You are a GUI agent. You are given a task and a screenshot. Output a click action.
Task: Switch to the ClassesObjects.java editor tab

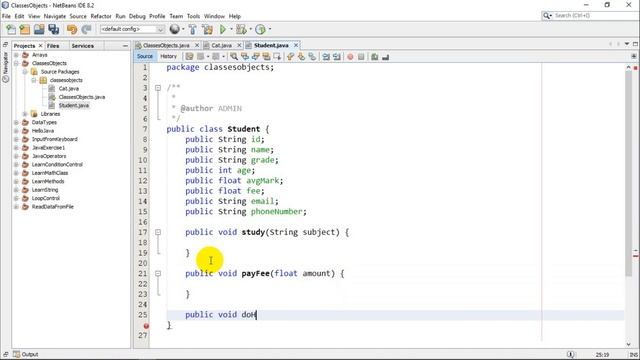coord(166,45)
